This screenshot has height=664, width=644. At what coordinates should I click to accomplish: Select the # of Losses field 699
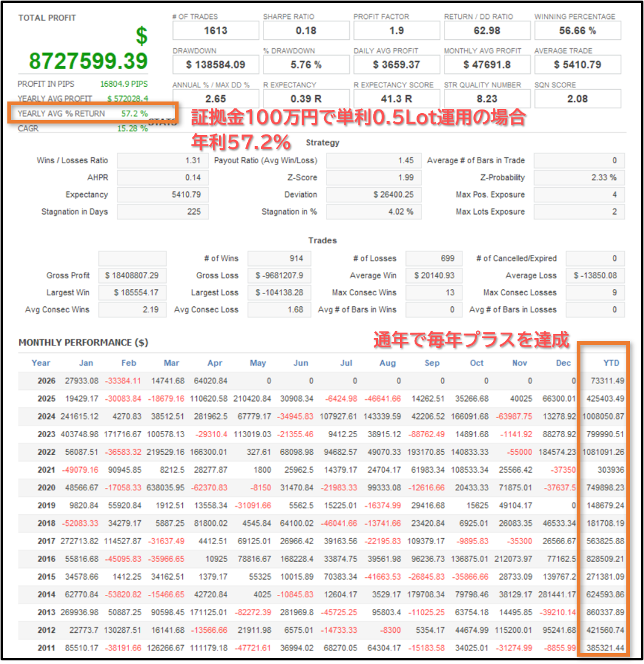[x=434, y=258]
